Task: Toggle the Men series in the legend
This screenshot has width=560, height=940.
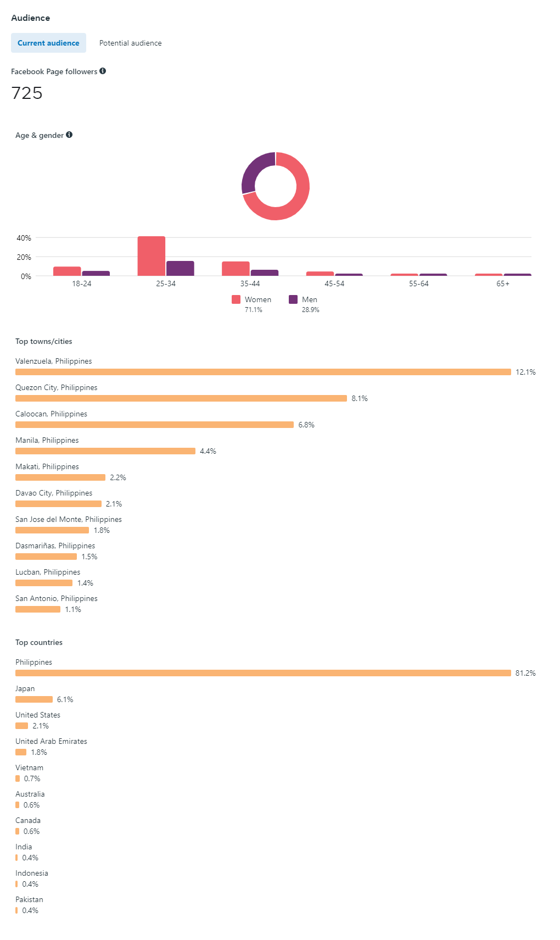Action: 309,299
